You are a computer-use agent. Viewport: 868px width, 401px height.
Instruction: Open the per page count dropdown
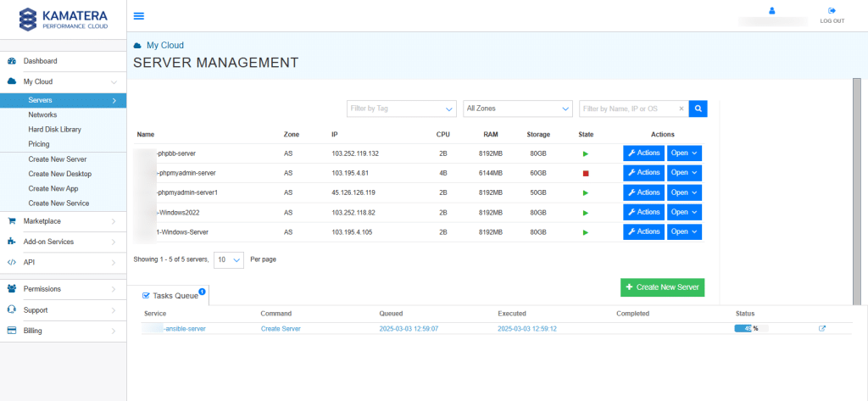coord(229,259)
